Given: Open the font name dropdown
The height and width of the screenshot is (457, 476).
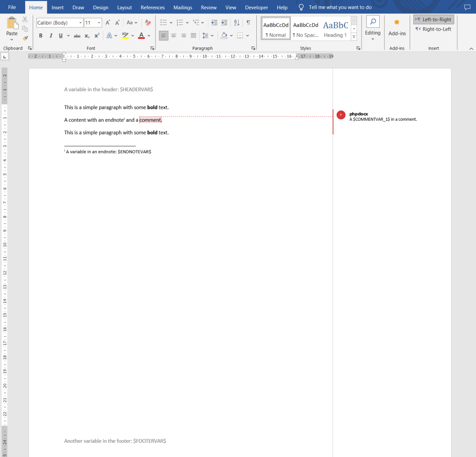Looking at the screenshot, I should pyautogui.click(x=80, y=23).
